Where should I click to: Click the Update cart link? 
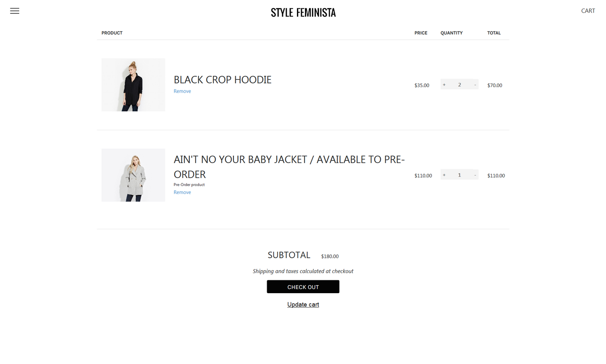[303, 305]
